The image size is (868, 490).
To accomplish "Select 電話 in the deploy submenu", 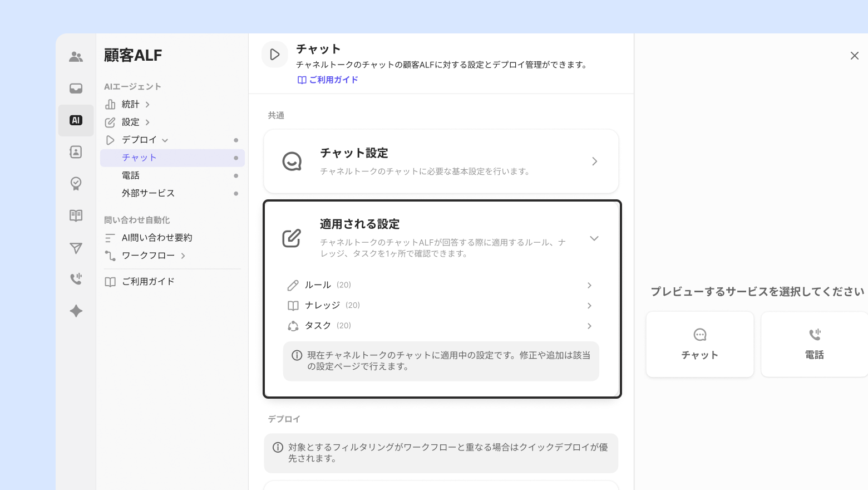I will (x=131, y=175).
